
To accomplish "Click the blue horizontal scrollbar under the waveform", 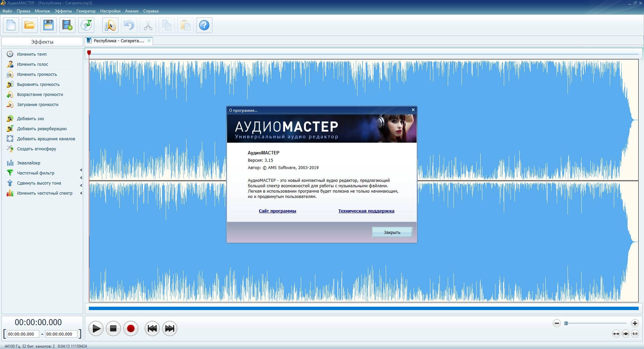I will 364,308.
